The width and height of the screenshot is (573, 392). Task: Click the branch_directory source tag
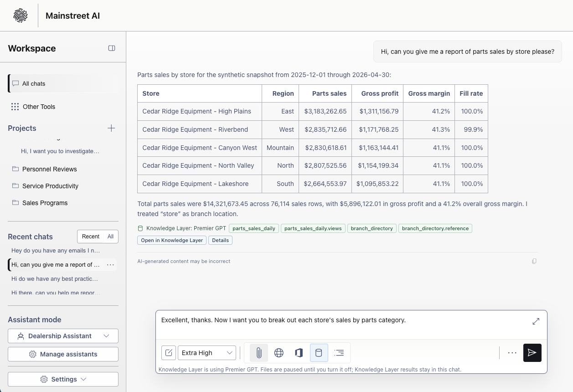click(372, 228)
